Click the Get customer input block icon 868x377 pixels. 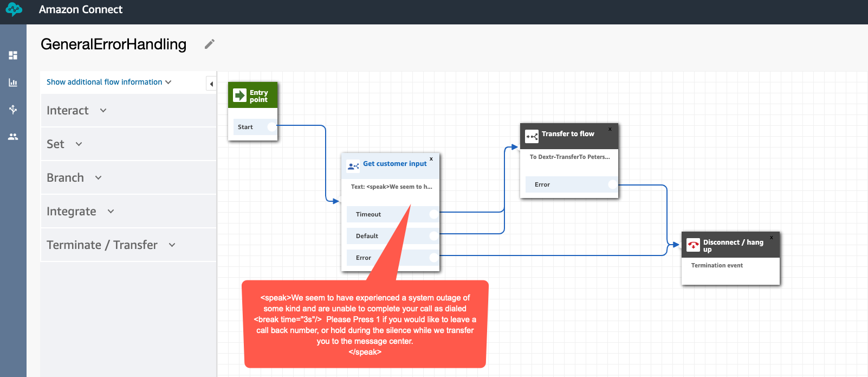(353, 167)
